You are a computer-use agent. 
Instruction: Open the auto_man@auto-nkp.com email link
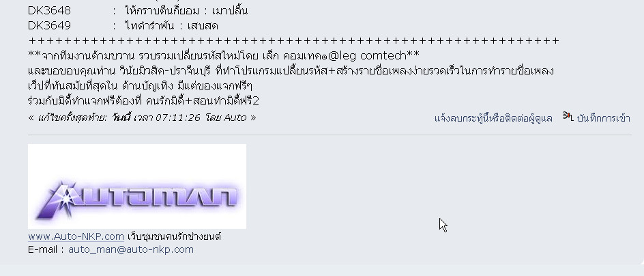tap(130, 249)
